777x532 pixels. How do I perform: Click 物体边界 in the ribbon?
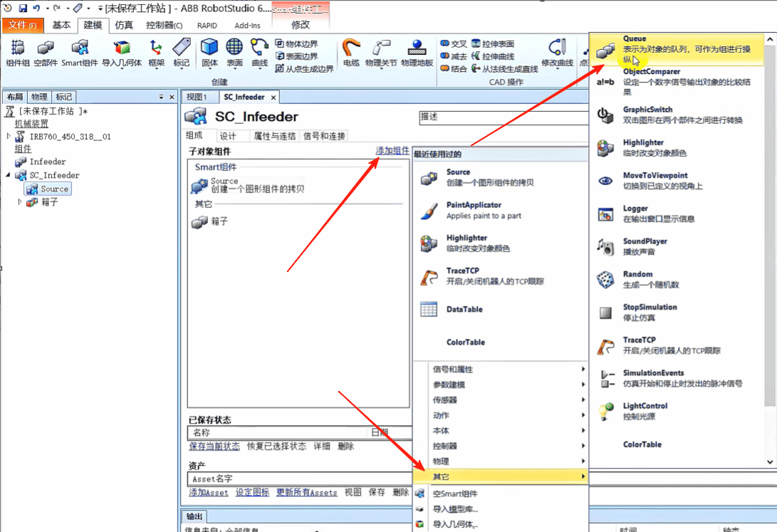click(297, 43)
